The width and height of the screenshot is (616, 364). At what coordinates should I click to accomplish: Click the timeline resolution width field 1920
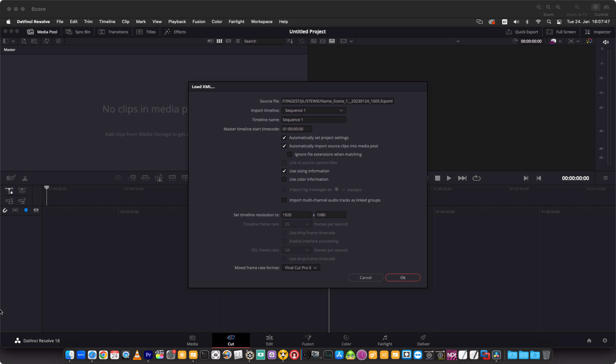tap(297, 215)
